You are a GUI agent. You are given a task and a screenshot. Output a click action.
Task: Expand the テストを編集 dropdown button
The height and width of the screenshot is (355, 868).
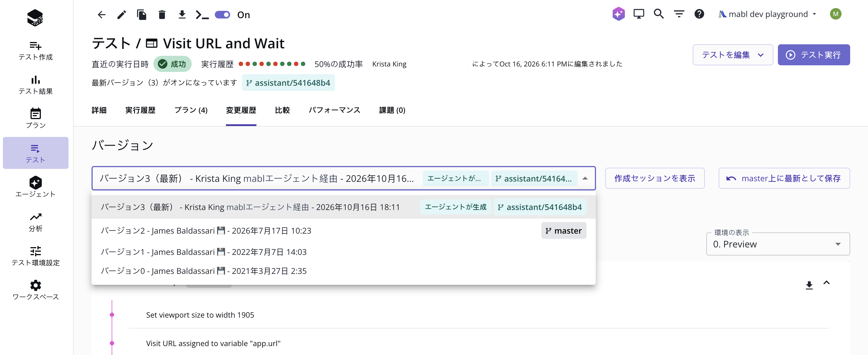[x=732, y=55]
